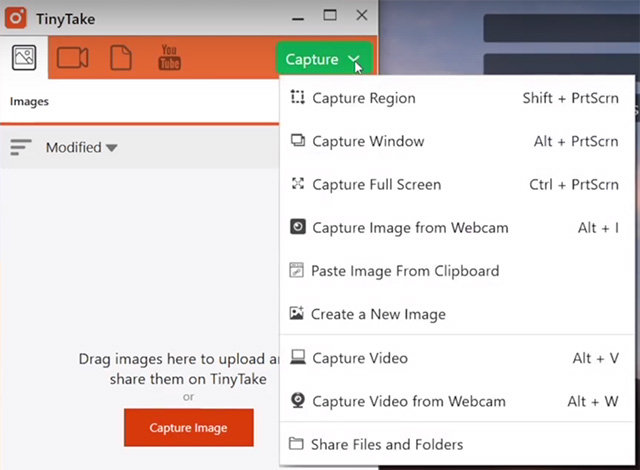640x470 pixels.
Task: Open the YouTube tab
Action: [169, 57]
